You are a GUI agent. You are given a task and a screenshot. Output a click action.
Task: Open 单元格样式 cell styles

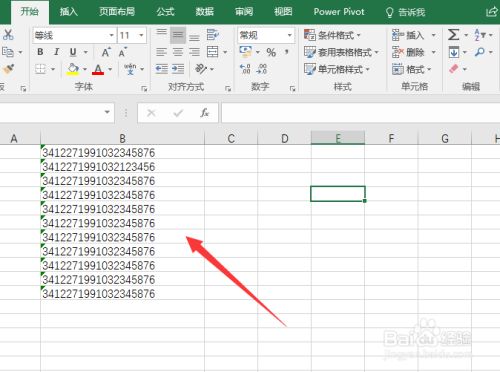337,69
